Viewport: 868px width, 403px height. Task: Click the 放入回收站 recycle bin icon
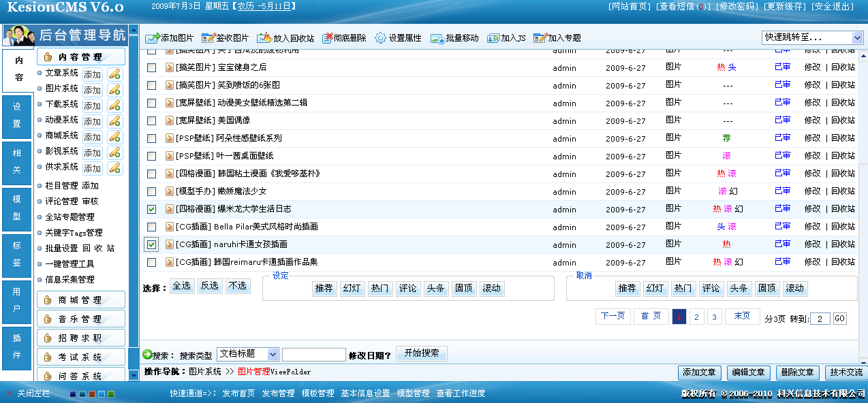coord(264,38)
